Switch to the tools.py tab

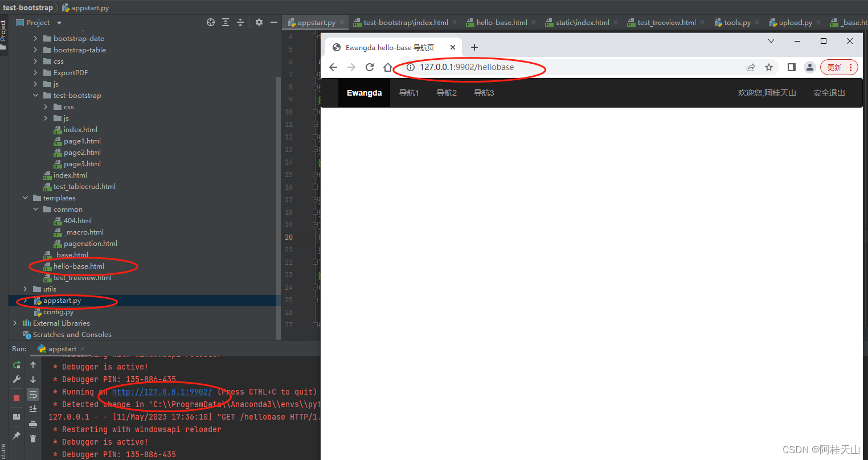tap(736, 22)
